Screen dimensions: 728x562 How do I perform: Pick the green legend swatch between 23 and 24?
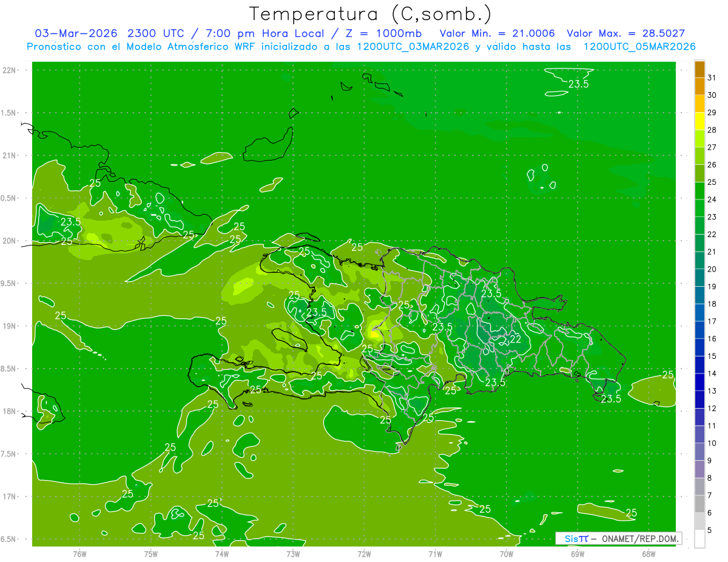(700, 208)
